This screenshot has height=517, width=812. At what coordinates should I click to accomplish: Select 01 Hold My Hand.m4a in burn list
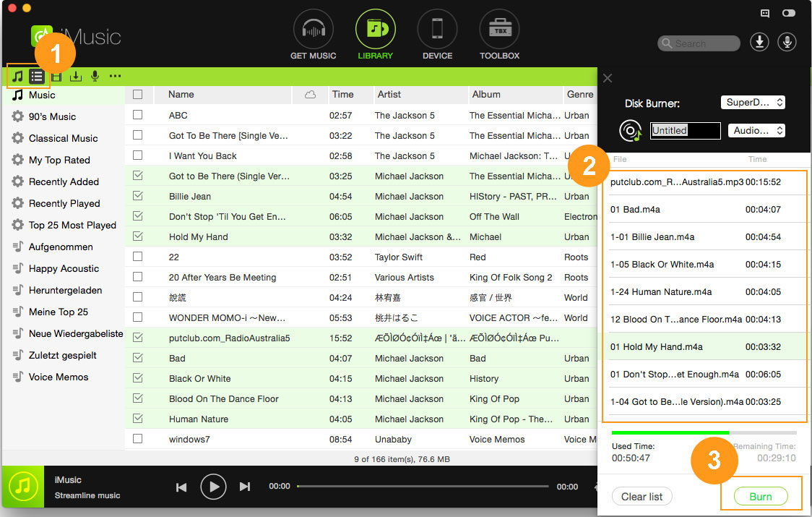pyautogui.click(x=704, y=347)
